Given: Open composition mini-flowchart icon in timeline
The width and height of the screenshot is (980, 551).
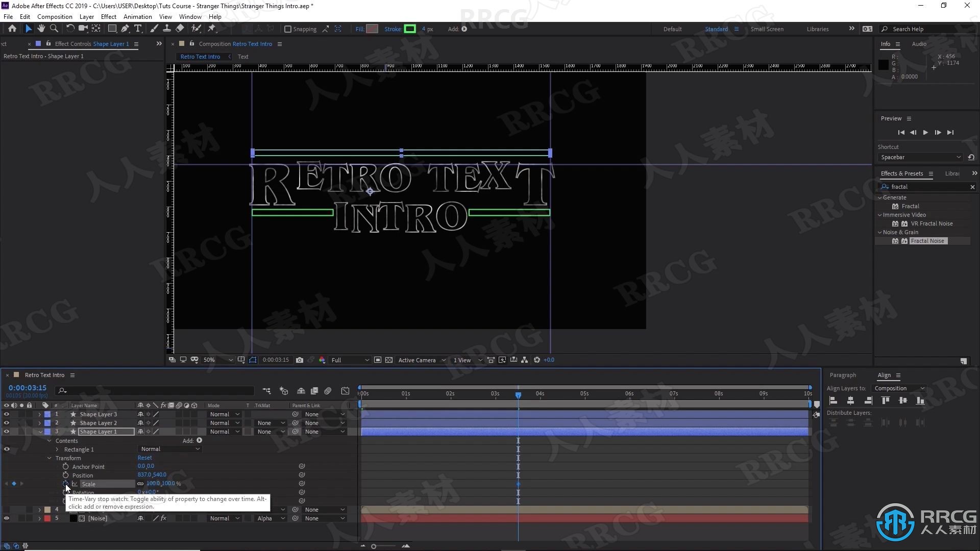Looking at the screenshot, I should point(266,391).
